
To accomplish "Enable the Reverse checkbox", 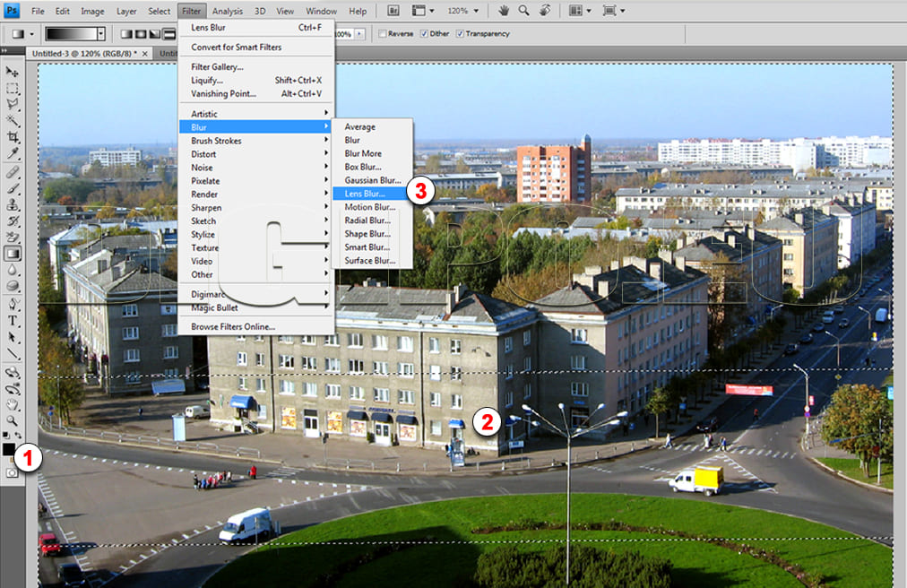I will pos(383,33).
